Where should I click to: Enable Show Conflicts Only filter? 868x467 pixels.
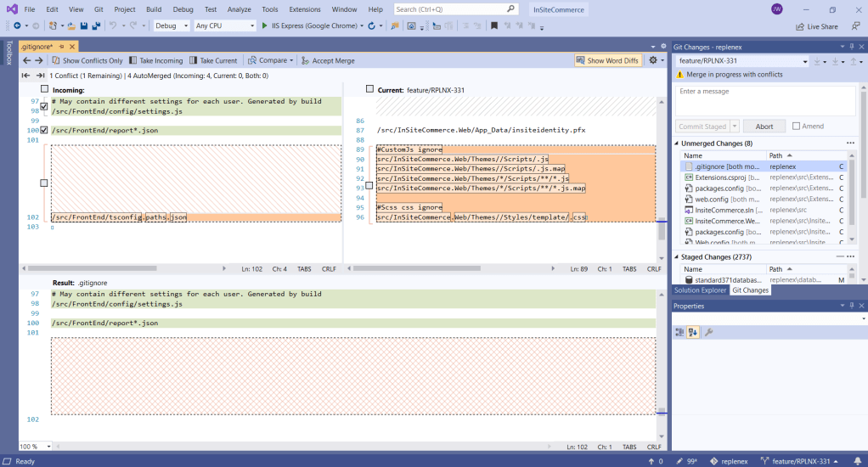[87, 60]
